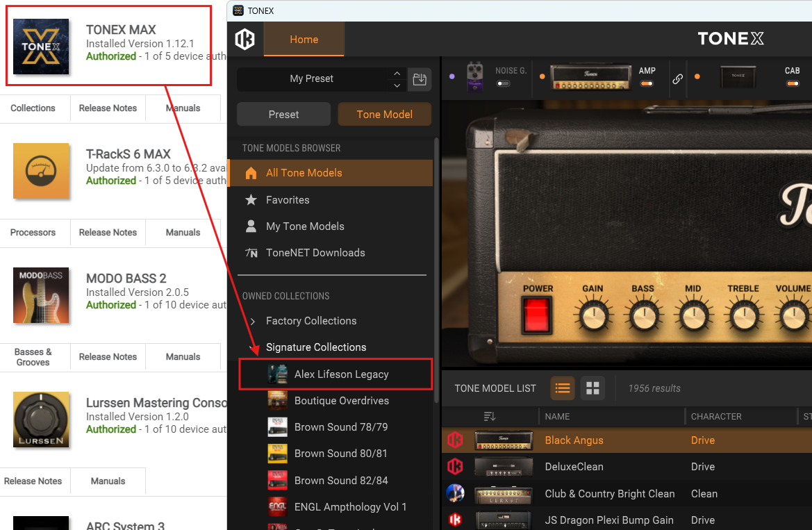This screenshot has width=812, height=530.
Task: Switch tone model list to list view
Action: click(x=563, y=388)
